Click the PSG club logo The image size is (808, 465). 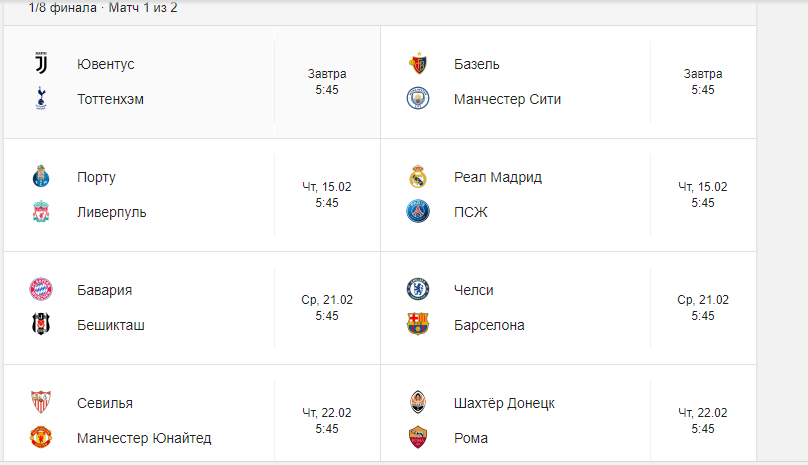pyautogui.click(x=418, y=212)
